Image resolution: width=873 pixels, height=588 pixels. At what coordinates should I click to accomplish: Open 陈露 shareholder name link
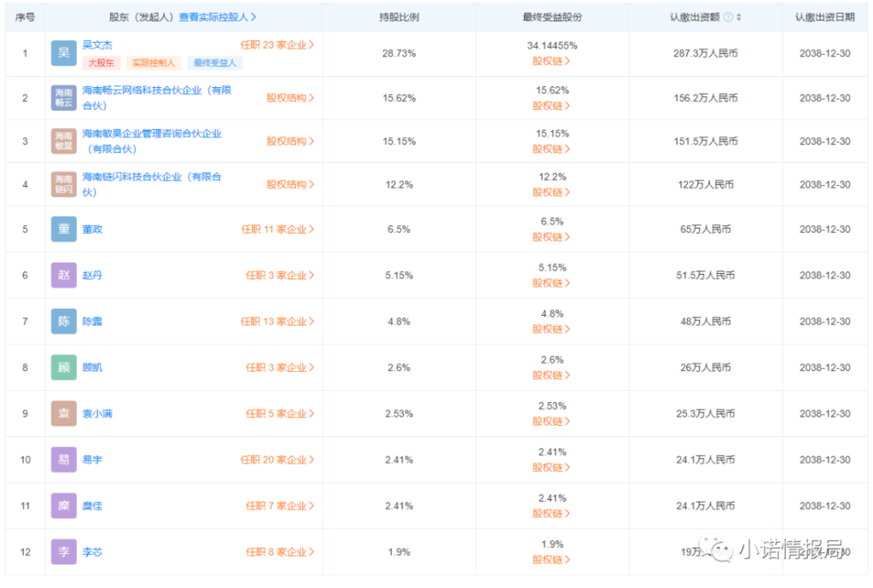(x=93, y=322)
